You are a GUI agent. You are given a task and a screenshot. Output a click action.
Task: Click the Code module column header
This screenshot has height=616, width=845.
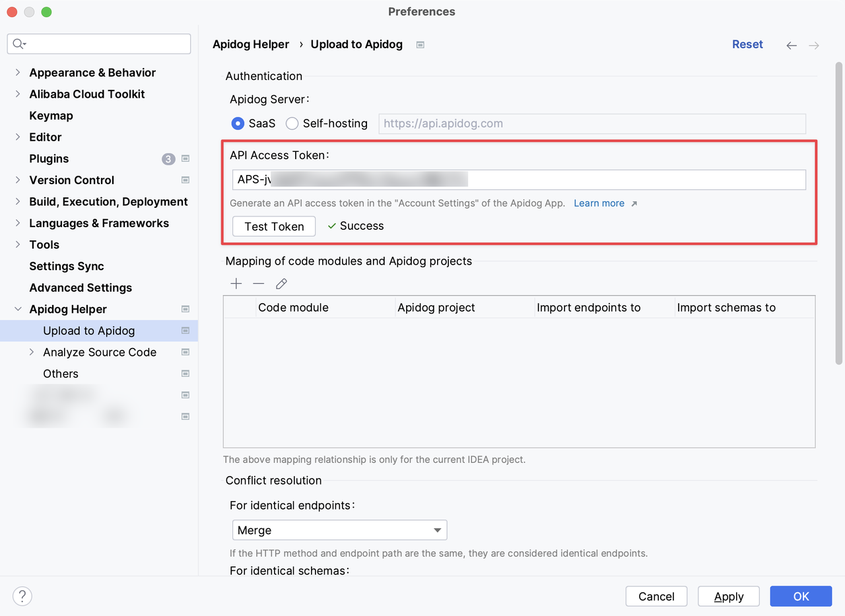[325, 308]
